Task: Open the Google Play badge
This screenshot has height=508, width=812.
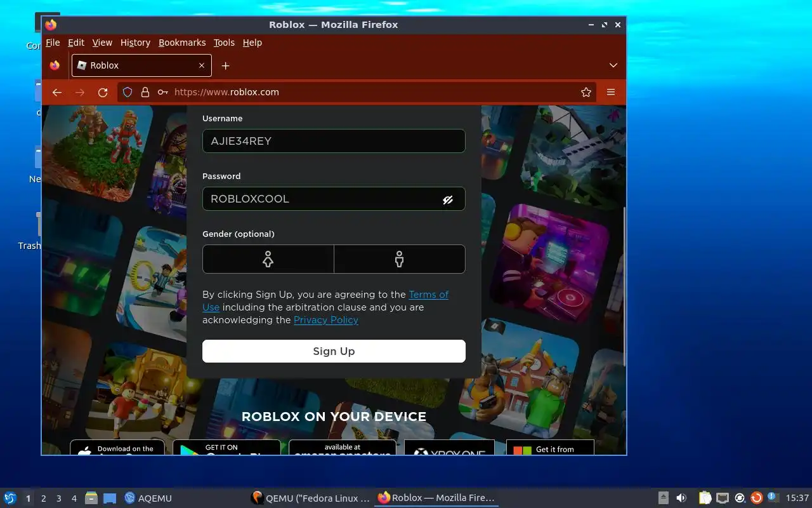Action: pyautogui.click(x=226, y=448)
